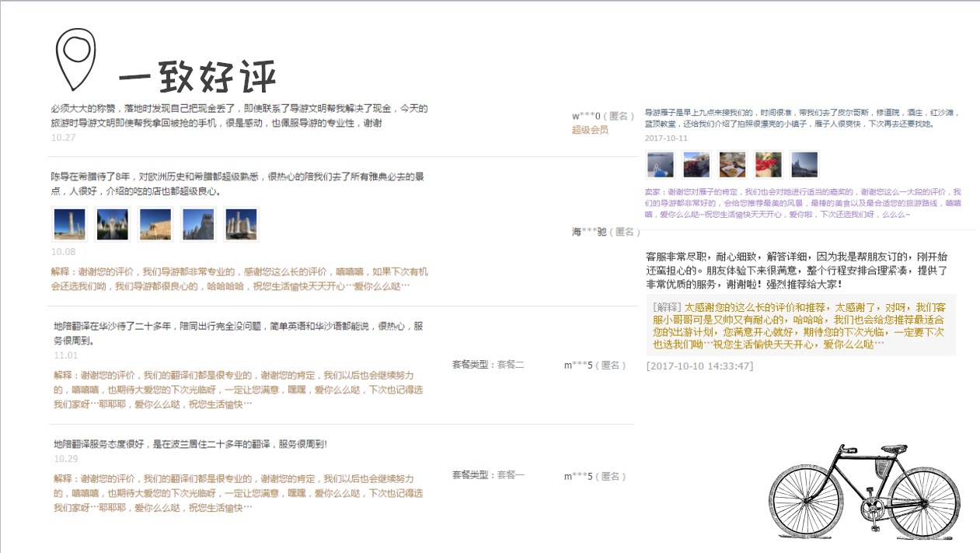Click the 解释 reply below date 11.01
The image size is (980, 553).
coord(238,390)
